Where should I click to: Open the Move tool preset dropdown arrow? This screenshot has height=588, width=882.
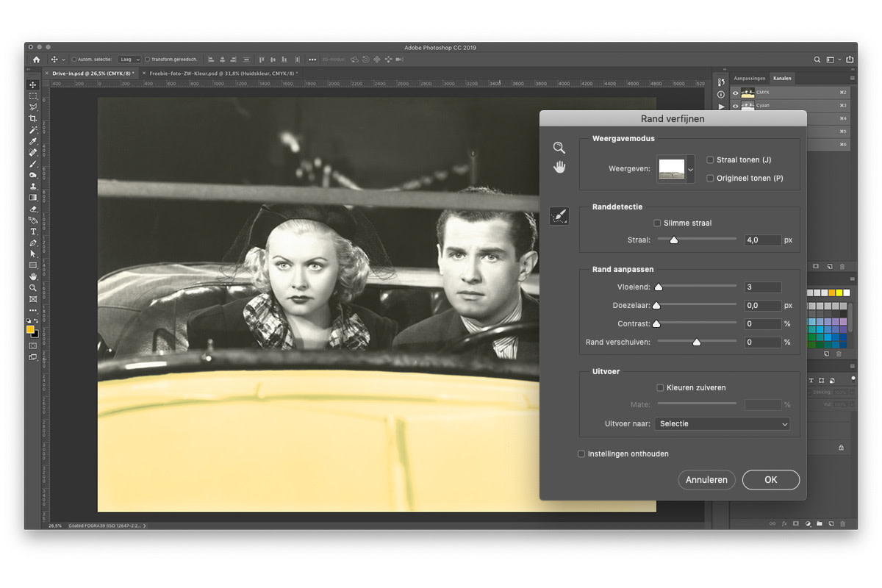(63, 60)
